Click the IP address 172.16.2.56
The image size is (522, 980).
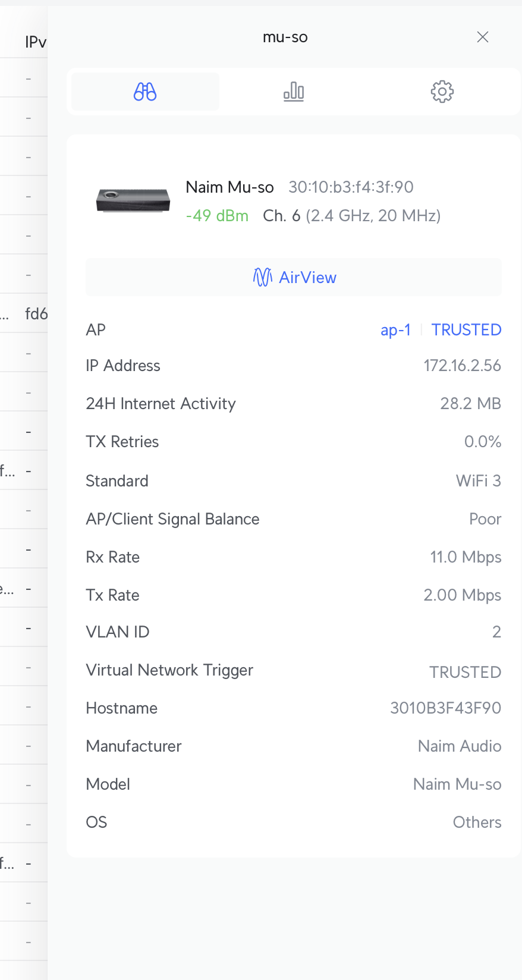(462, 366)
